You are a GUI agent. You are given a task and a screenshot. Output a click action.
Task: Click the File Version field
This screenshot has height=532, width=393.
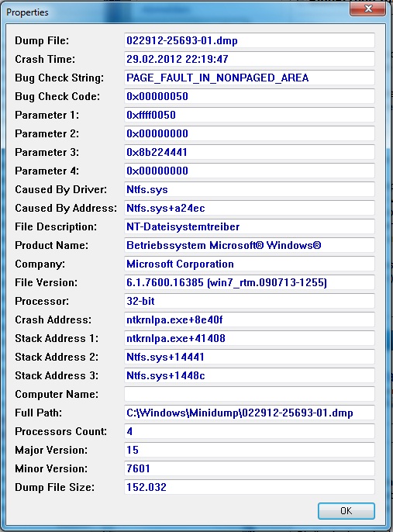[250, 282]
